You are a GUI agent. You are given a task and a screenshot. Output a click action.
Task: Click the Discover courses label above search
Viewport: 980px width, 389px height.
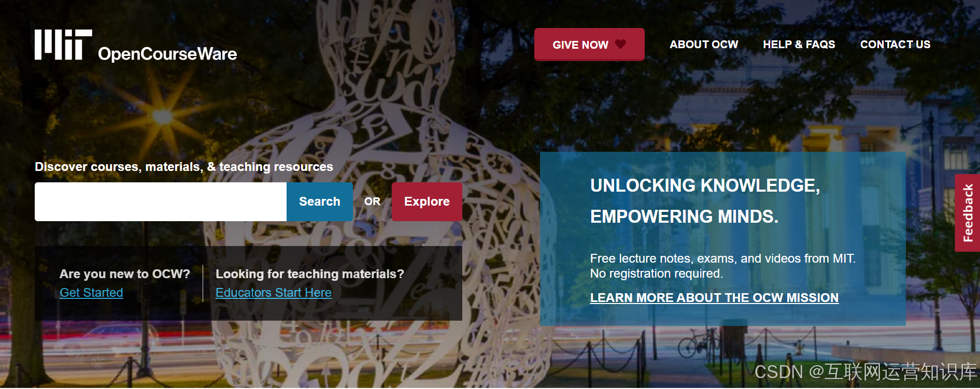[184, 167]
